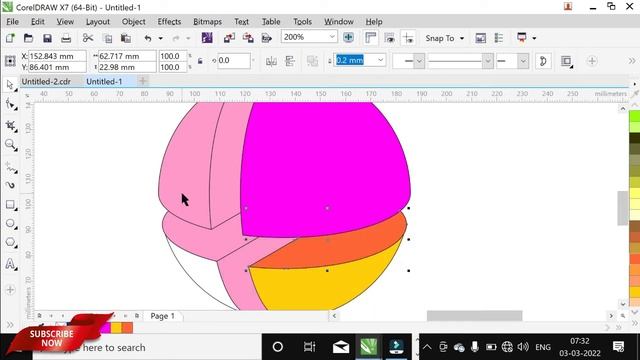Print the document
The width and height of the screenshot is (640, 360).
tap(66, 38)
